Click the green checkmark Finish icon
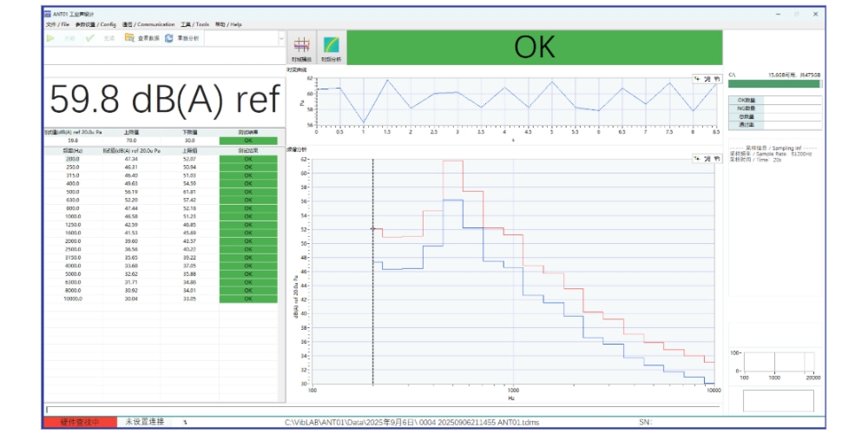Viewport: 868px width, 434px height. coord(90,38)
